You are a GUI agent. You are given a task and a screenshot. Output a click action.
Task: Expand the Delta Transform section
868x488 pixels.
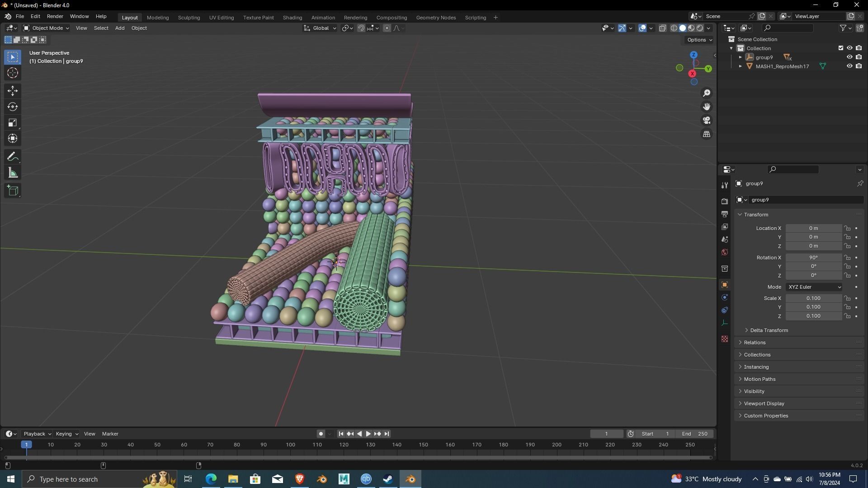point(769,330)
